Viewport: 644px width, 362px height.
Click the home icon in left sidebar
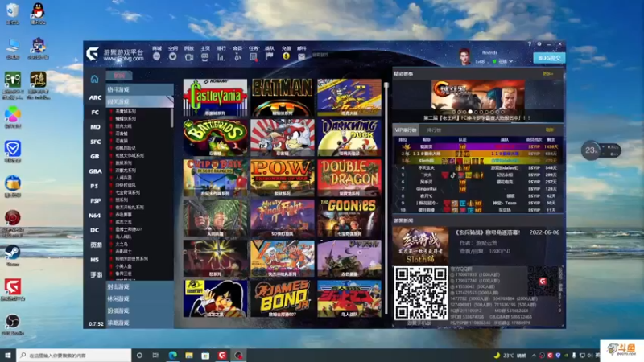pos(94,79)
